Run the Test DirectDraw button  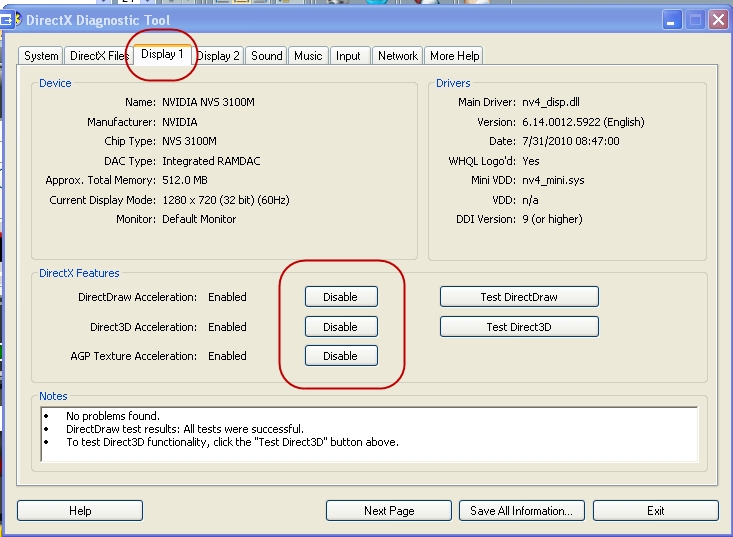(x=519, y=297)
